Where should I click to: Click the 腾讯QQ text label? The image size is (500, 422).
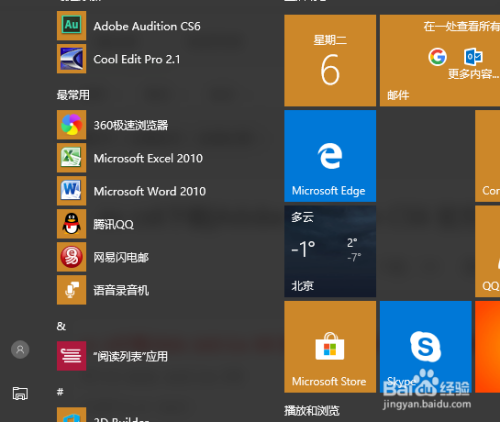tap(114, 224)
